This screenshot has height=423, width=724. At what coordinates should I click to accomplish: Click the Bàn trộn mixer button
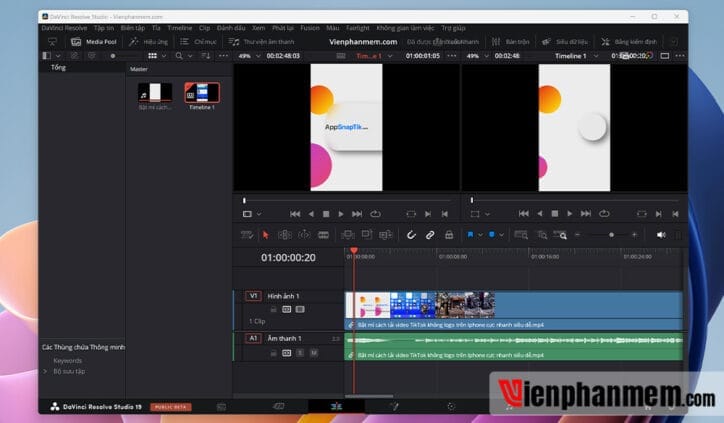coord(511,42)
